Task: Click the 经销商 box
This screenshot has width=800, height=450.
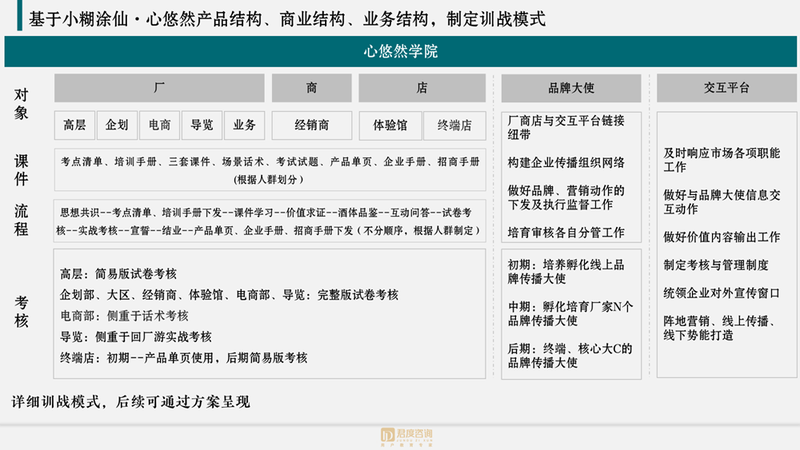Action: click(x=312, y=125)
